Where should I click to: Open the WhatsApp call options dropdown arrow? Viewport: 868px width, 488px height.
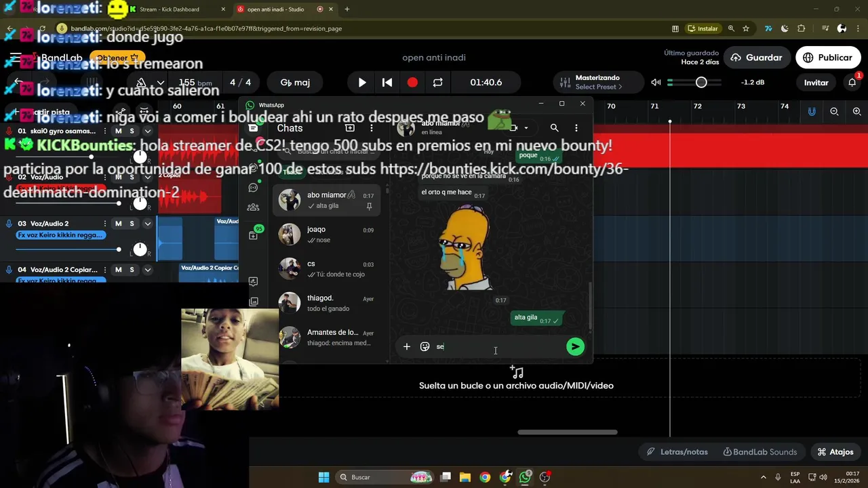pyautogui.click(x=526, y=128)
